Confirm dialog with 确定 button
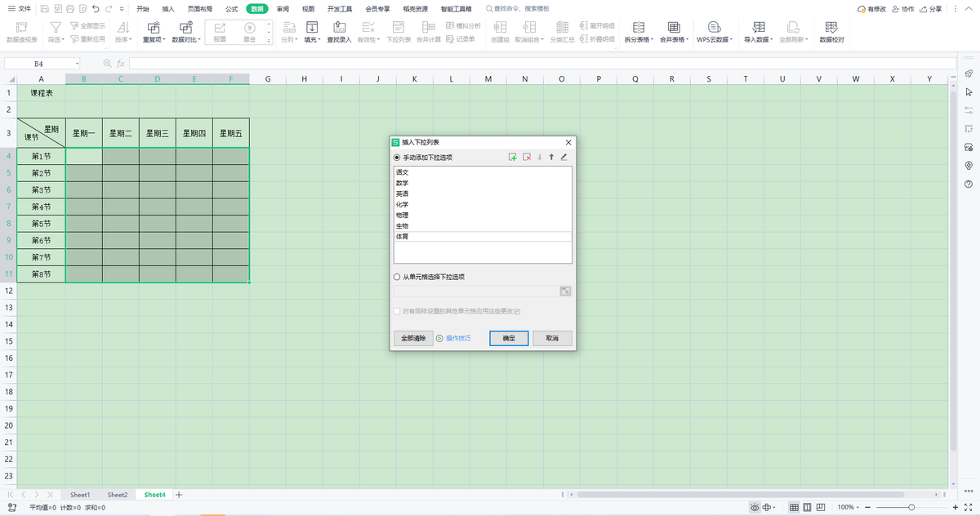 pyautogui.click(x=509, y=338)
